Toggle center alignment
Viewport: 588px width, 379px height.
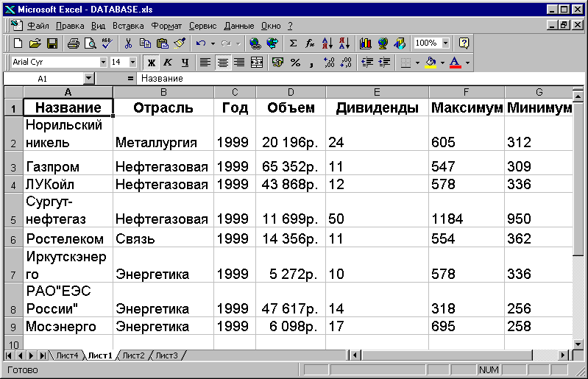(x=223, y=63)
